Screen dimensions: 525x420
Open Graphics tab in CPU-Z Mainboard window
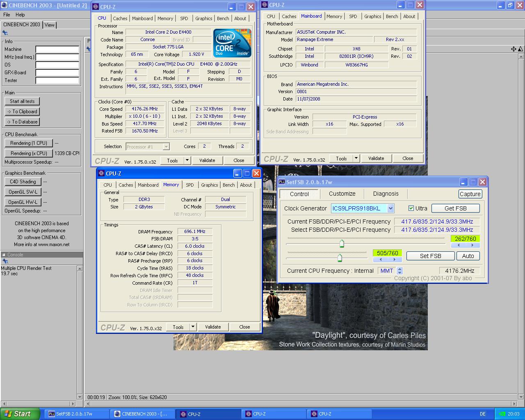click(373, 16)
